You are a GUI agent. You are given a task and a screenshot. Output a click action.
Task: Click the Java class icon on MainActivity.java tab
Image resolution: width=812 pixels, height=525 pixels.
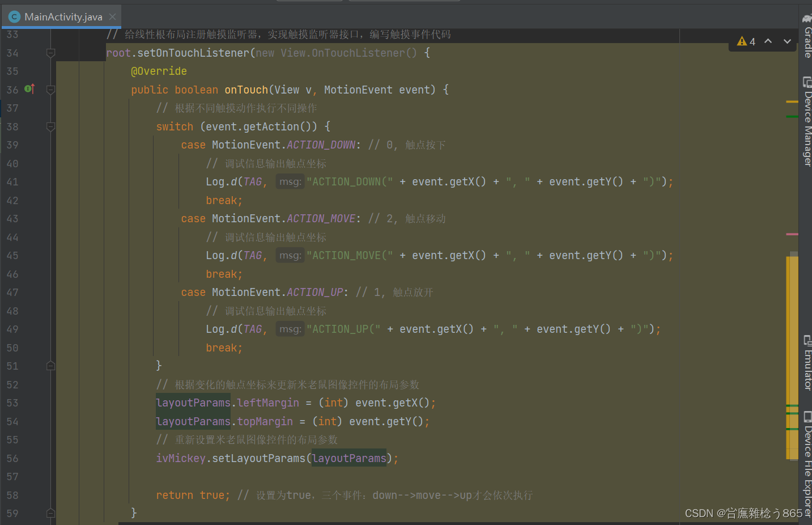14,16
